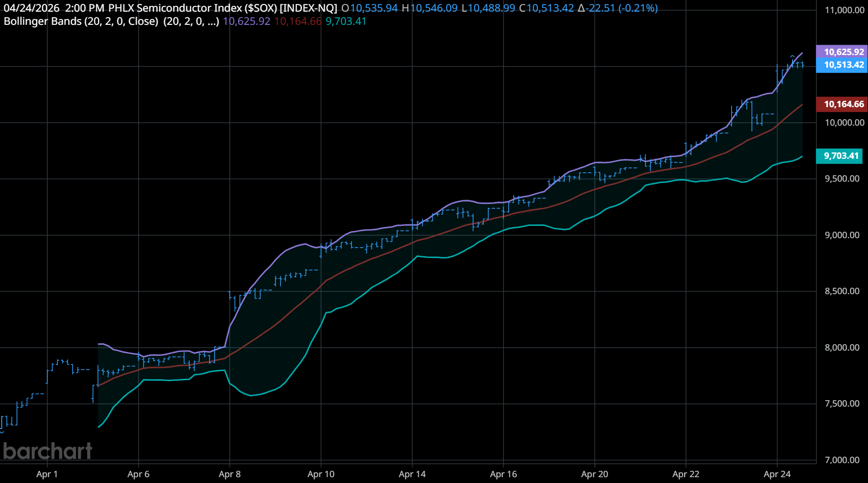This screenshot has width=868, height=483.
Task: Click the teal lower band tag 9,703.41
Action: point(841,156)
